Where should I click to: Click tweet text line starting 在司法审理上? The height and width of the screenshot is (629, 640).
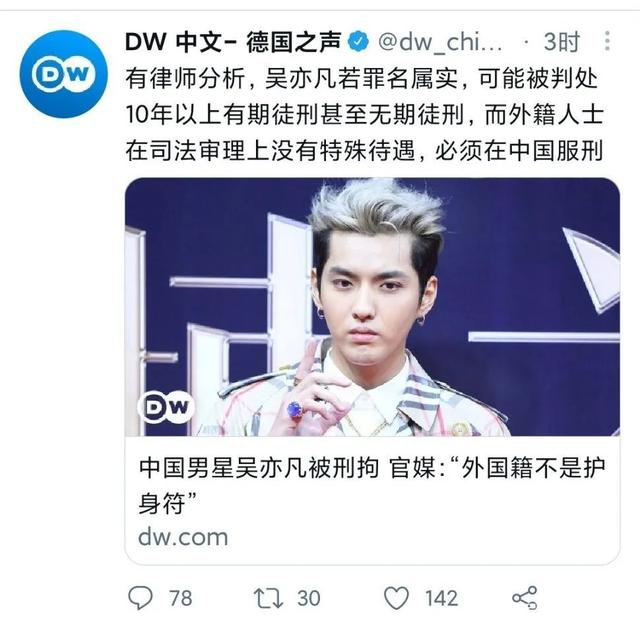[364, 151]
